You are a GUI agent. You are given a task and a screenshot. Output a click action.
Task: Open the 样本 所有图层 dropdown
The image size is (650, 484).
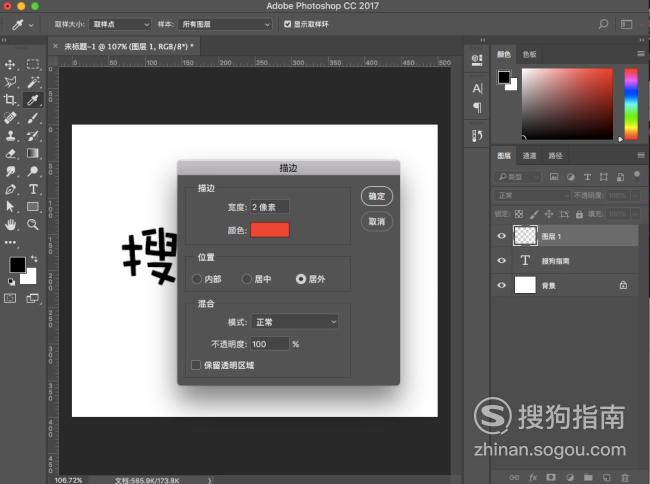click(226, 24)
